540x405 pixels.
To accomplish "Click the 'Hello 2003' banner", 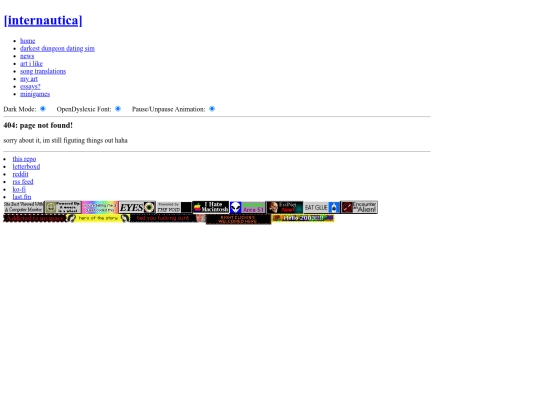I will (303, 218).
